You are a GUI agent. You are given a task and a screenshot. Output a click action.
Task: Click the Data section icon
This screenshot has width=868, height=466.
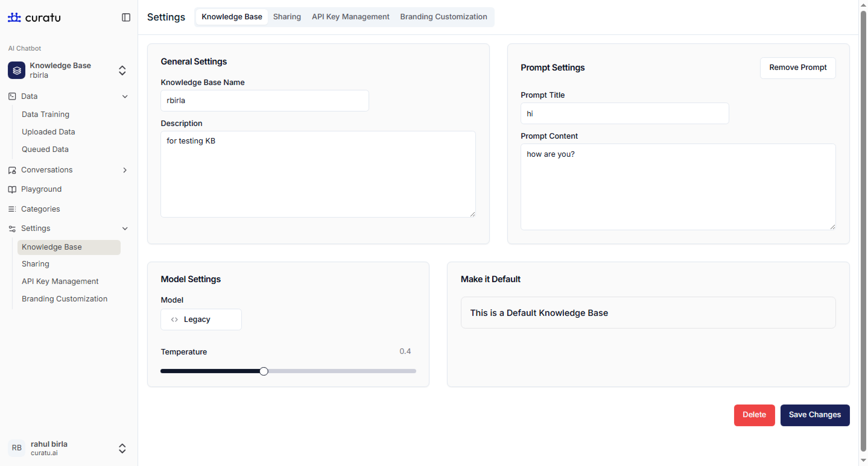(12, 96)
